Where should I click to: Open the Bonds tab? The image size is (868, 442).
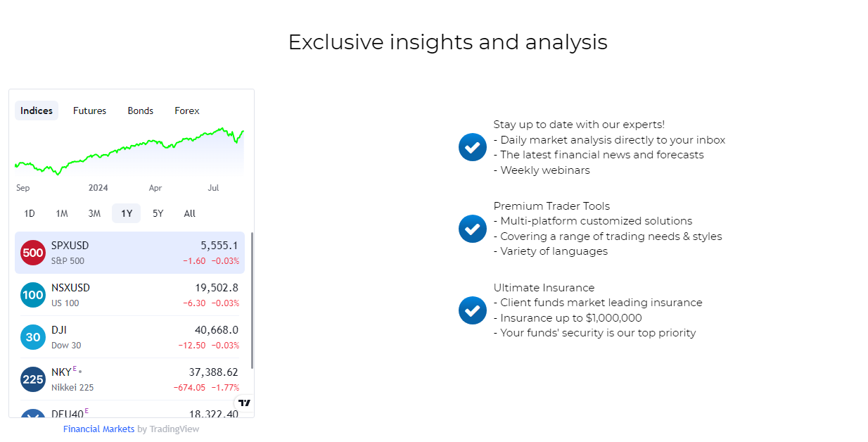(x=141, y=110)
